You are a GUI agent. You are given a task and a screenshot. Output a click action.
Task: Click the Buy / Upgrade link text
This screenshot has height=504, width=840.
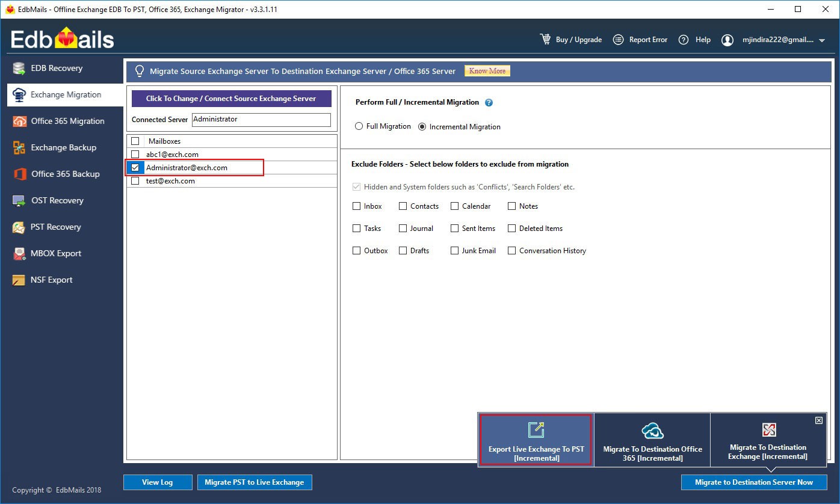579,40
